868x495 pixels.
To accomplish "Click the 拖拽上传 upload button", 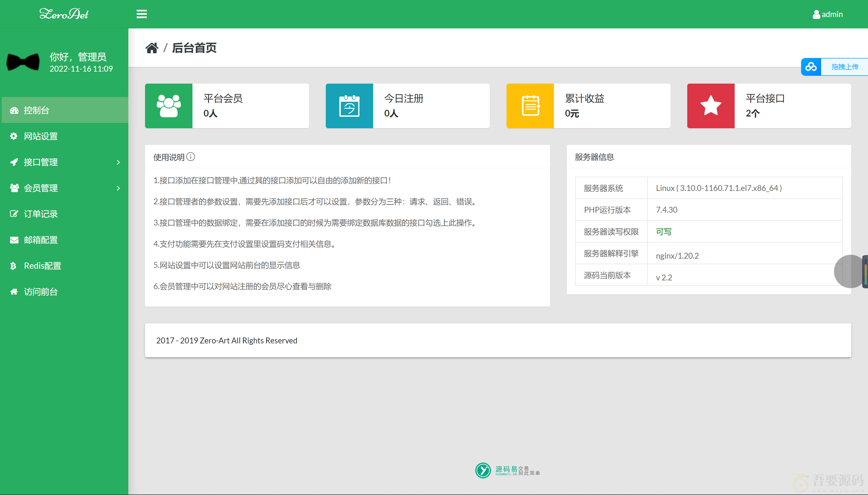I will (x=845, y=67).
